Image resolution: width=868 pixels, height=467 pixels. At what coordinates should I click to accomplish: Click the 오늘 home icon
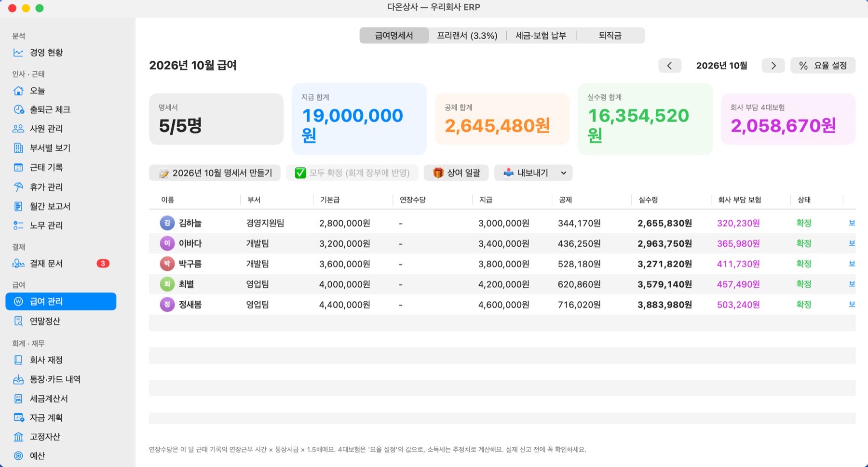point(18,91)
